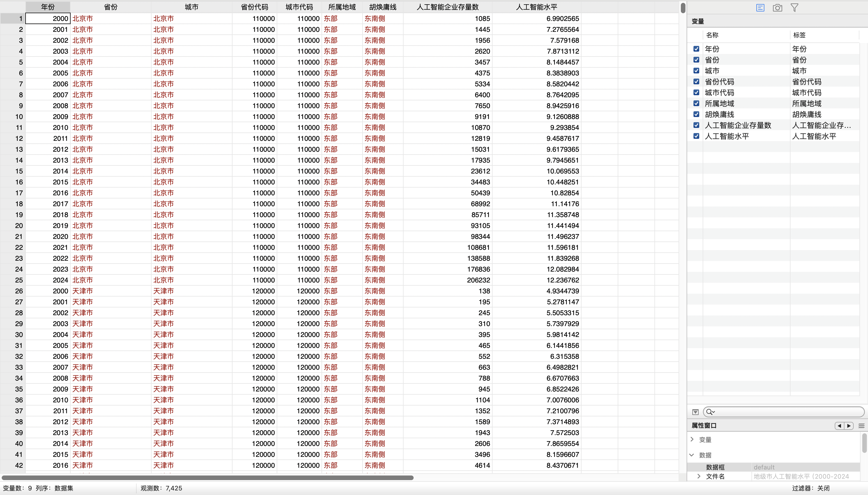Viewport: 868px width, 495px height.
Task: Click the 人工智能企业存量数 column header
Action: coord(447,7)
